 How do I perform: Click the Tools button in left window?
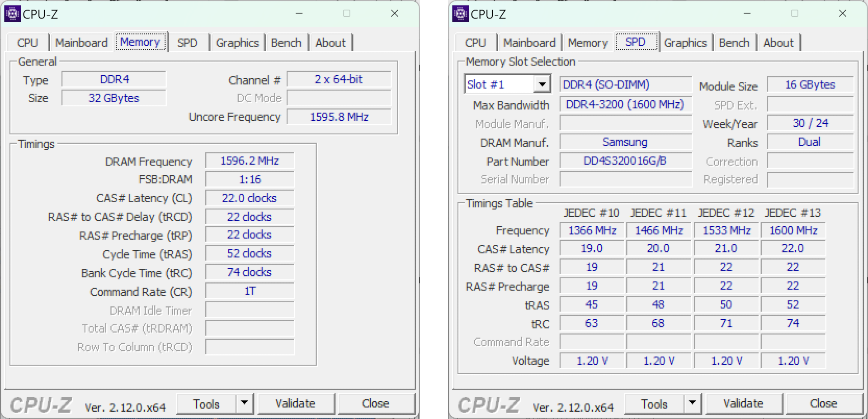point(206,404)
